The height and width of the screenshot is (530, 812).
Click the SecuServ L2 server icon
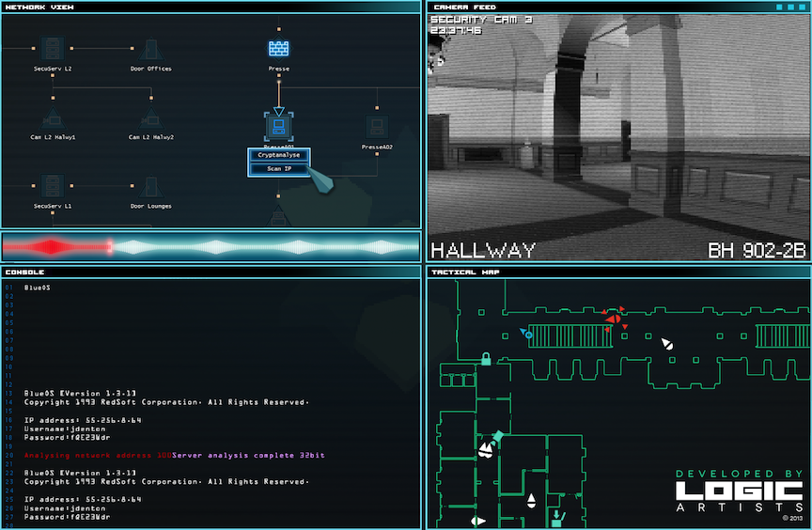pos(53,48)
